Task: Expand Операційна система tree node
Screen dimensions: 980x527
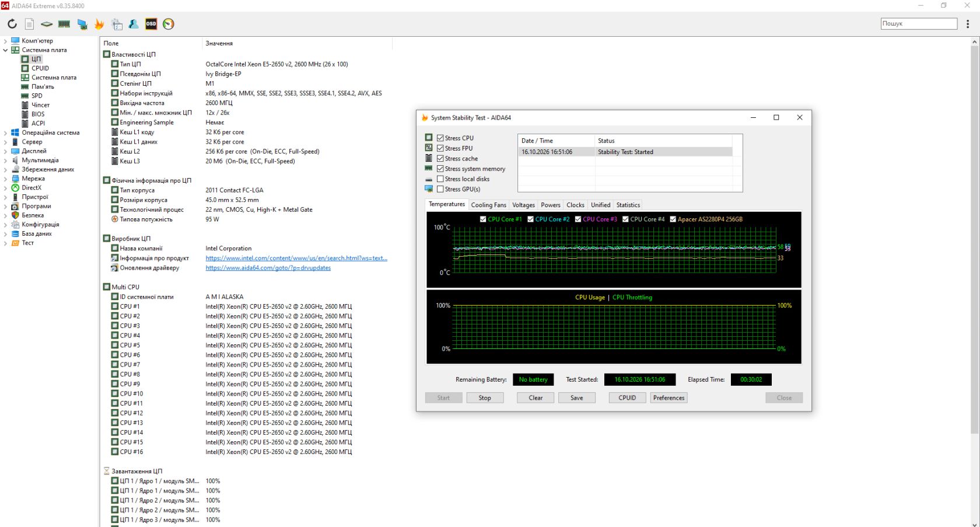Action: [5, 132]
